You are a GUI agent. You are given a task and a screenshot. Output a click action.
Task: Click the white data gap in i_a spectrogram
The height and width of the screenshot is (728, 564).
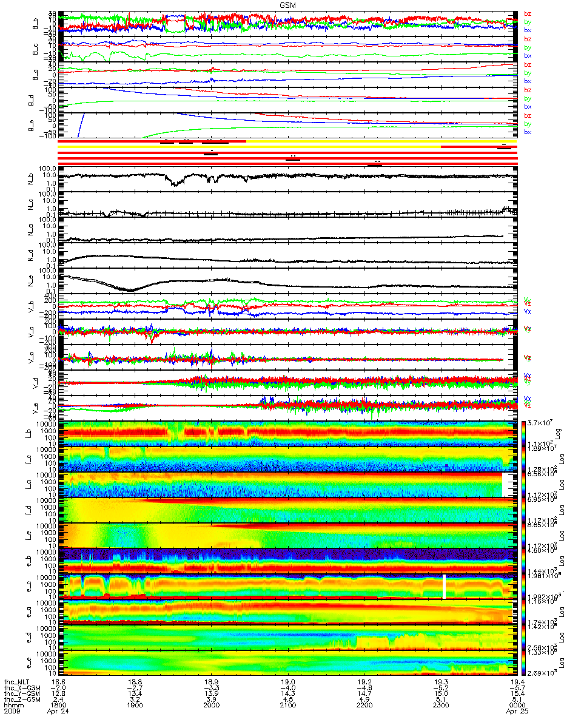click(x=507, y=484)
